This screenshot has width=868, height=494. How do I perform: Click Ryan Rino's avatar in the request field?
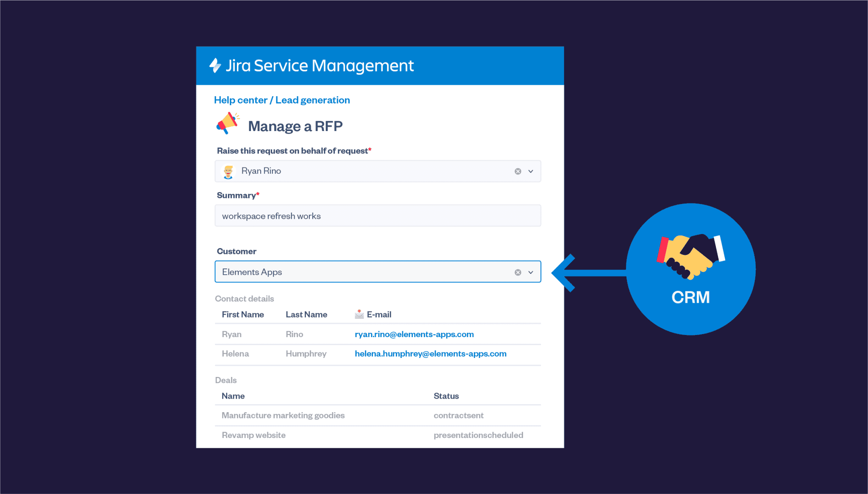[229, 171]
